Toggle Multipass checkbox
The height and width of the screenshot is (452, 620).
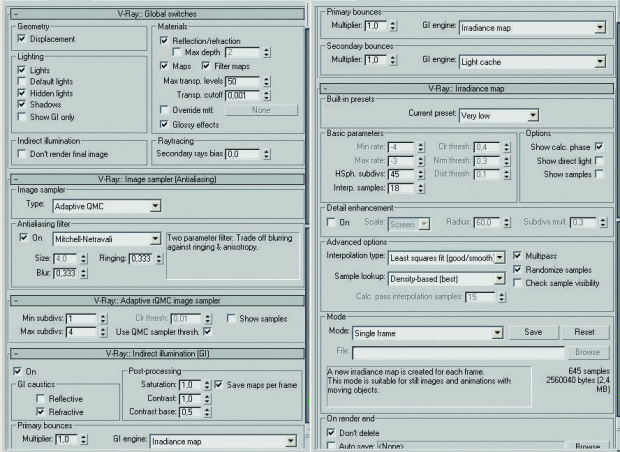[517, 255]
